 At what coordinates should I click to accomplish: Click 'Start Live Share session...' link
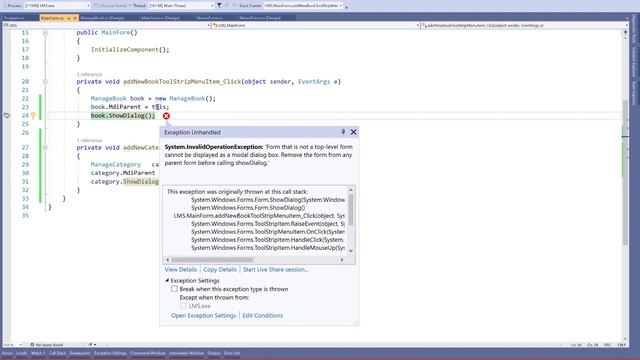(x=275, y=269)
